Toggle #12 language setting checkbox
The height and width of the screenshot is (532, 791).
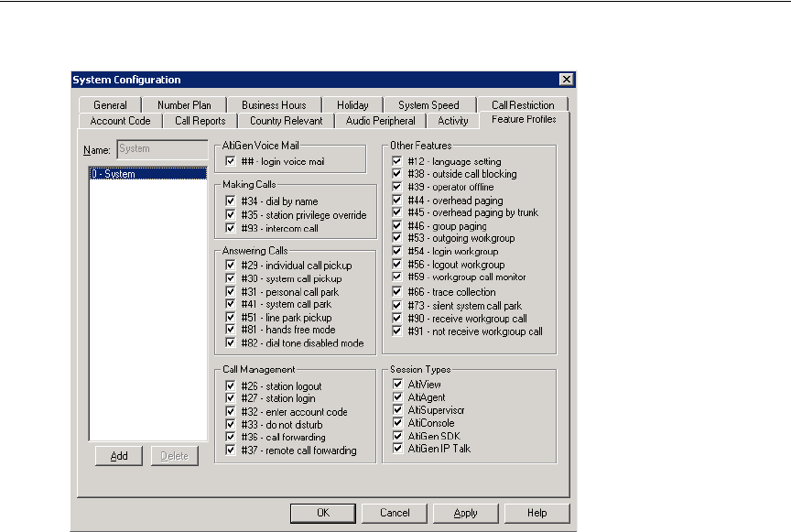click(x=397, y=161)
